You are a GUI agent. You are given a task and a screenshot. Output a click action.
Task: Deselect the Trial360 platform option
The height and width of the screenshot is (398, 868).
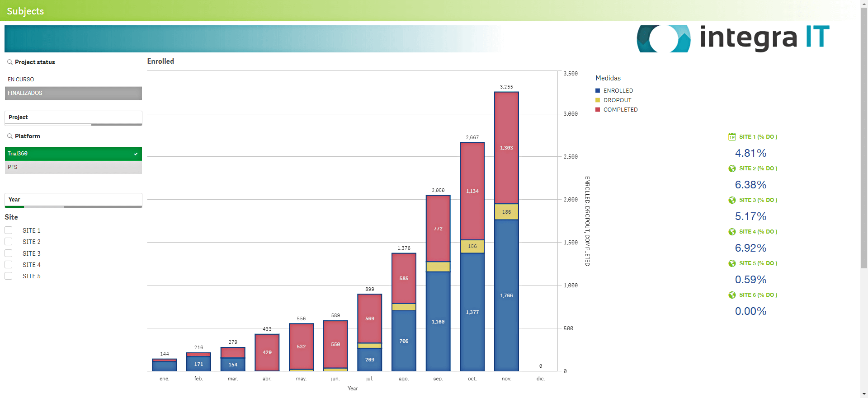coord(73,154)
